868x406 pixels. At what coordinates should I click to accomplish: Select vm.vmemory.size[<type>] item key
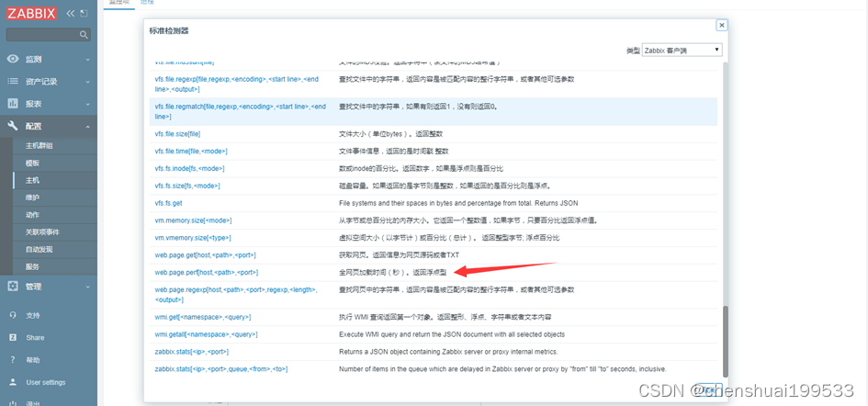tap(193, 238)
